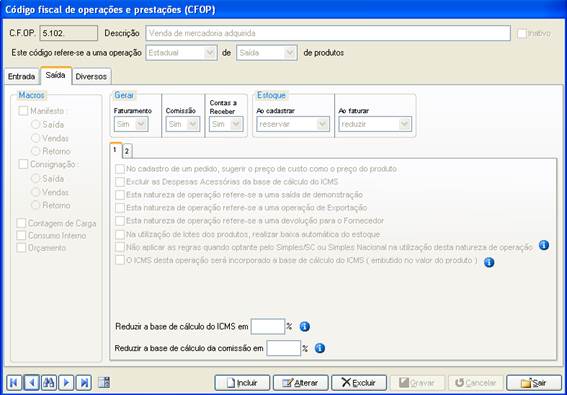Click the C.F.OP. code field
The width and height of the screenshot is (567, 395).
click(68, 33)
